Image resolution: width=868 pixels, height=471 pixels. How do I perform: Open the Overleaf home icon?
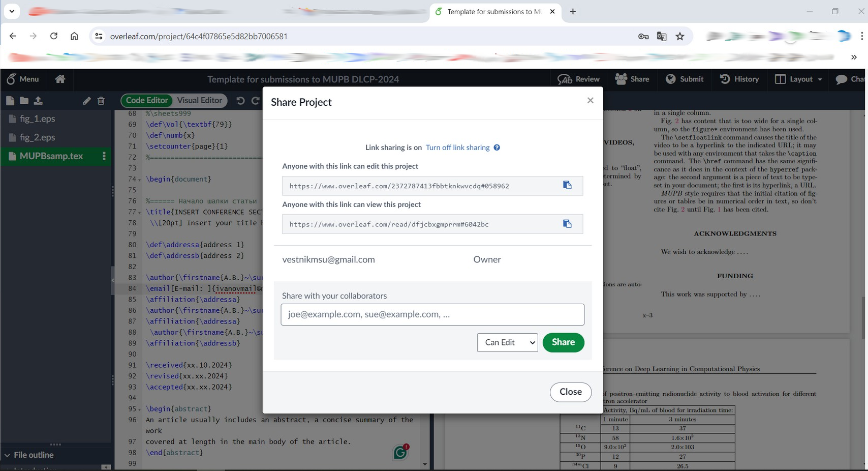(x=60, y=79)
